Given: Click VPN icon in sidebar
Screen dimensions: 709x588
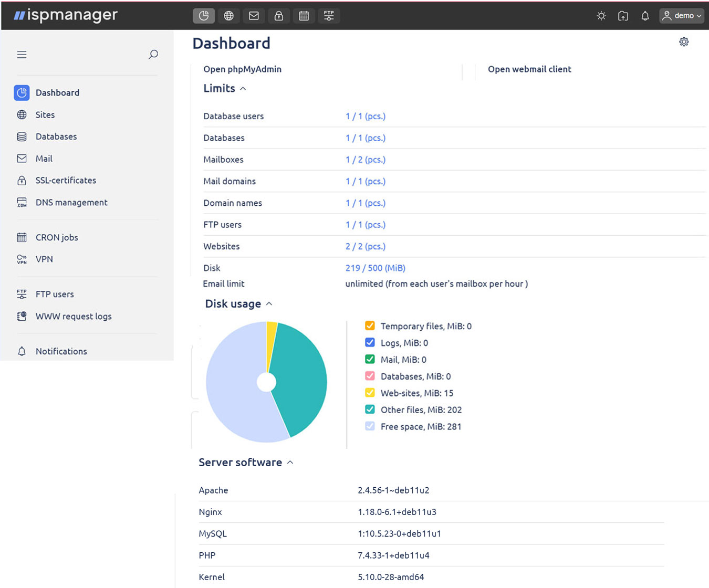Looking at the screenshot, I should pyautogui.click(x=22, y=259).
